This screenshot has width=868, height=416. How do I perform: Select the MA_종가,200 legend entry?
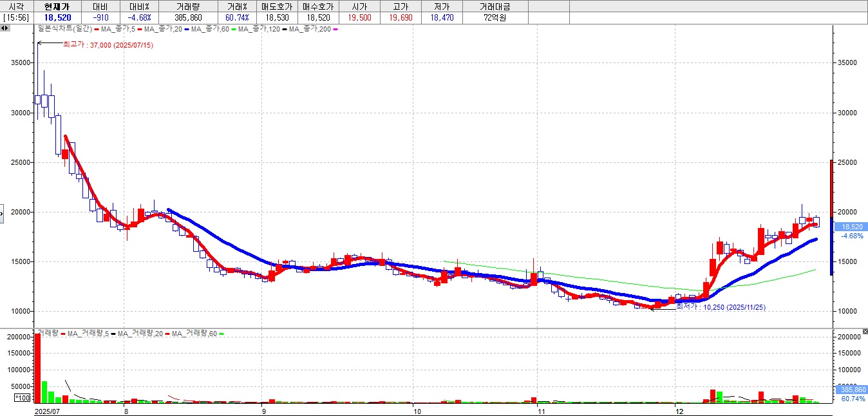pyautogui.click(x=310, y=29)
